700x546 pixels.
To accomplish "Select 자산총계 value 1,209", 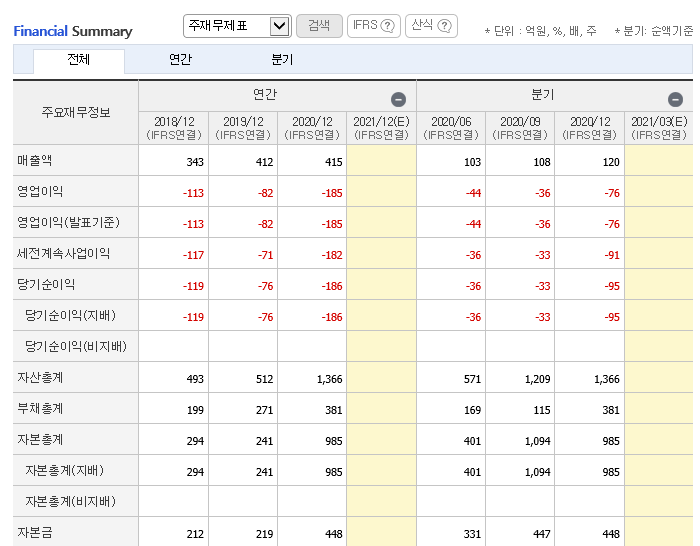I will pyautogui.click(x=538, y=379).
